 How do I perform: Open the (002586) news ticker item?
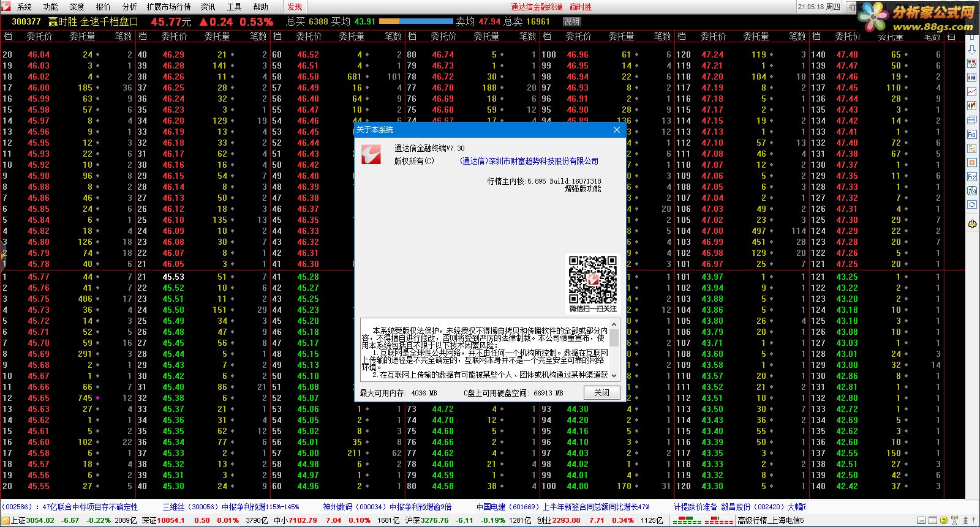point(70,507)
